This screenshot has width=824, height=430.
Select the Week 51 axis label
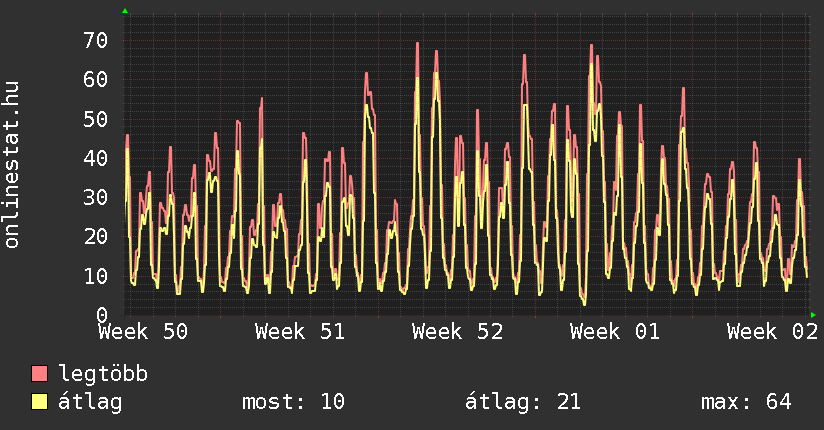[299, 332]
